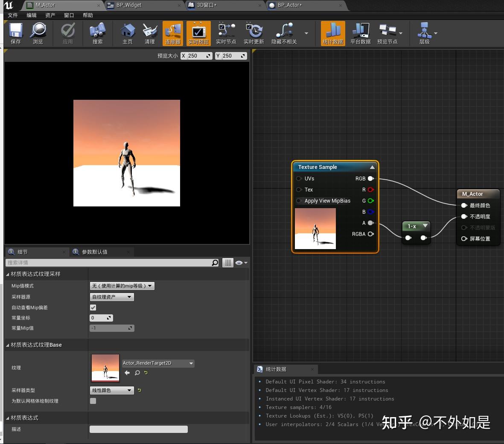Screen dimensions: 504x444
Task: Clean up the graph with 清理 icon
Action: 150,33
